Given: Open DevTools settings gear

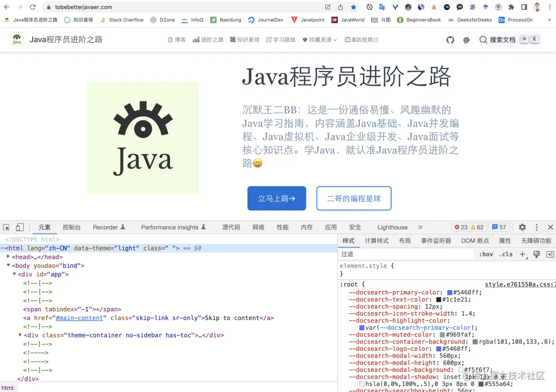Looking at the screenshot, I should 523,227.
